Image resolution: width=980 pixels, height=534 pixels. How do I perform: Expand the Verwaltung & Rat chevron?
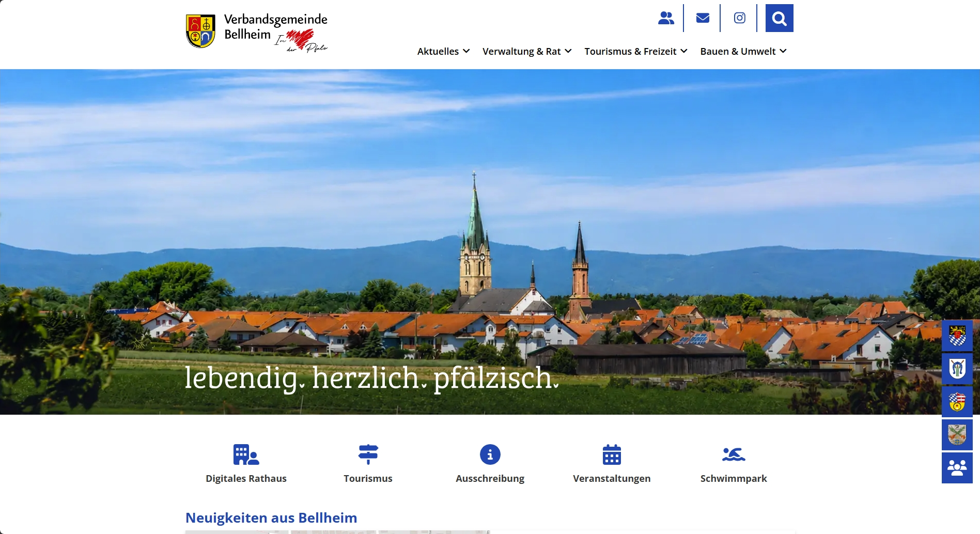pos(568,51)
